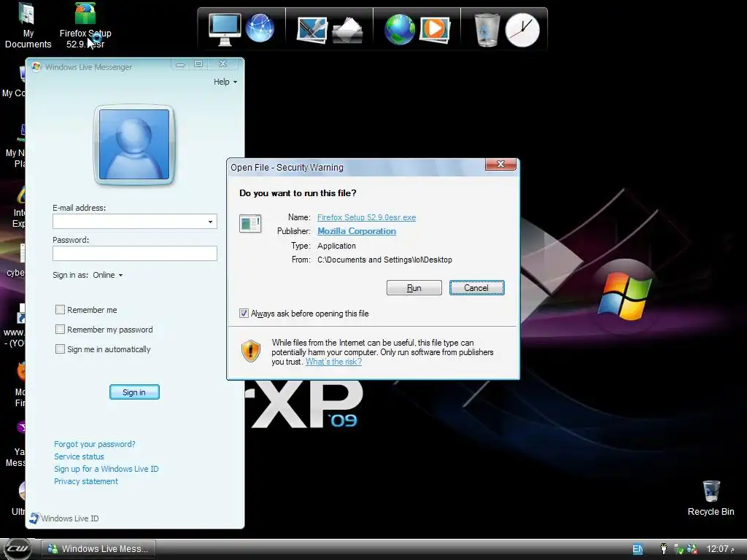This screenshot has width=747, height=560.
Task: Open the blue network globe dock icon
Action: (x=260, y=28)
